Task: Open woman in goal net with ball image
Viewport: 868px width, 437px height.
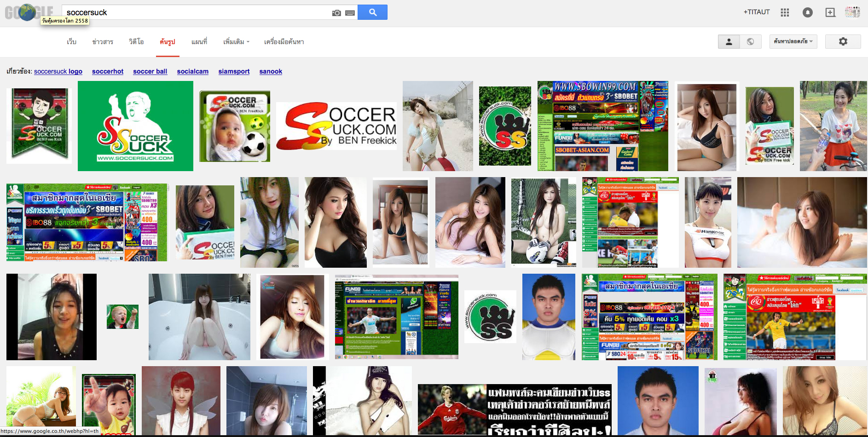Action: 544,222
